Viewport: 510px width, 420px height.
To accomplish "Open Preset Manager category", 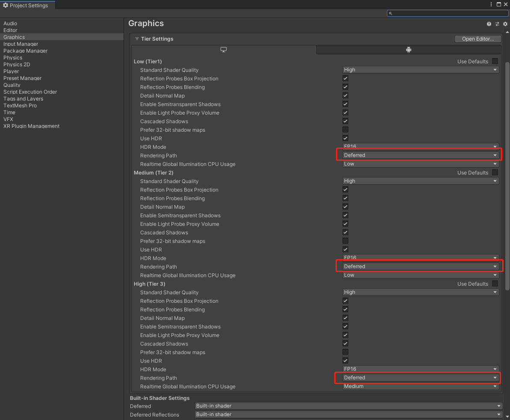I will tap(22, 78).
